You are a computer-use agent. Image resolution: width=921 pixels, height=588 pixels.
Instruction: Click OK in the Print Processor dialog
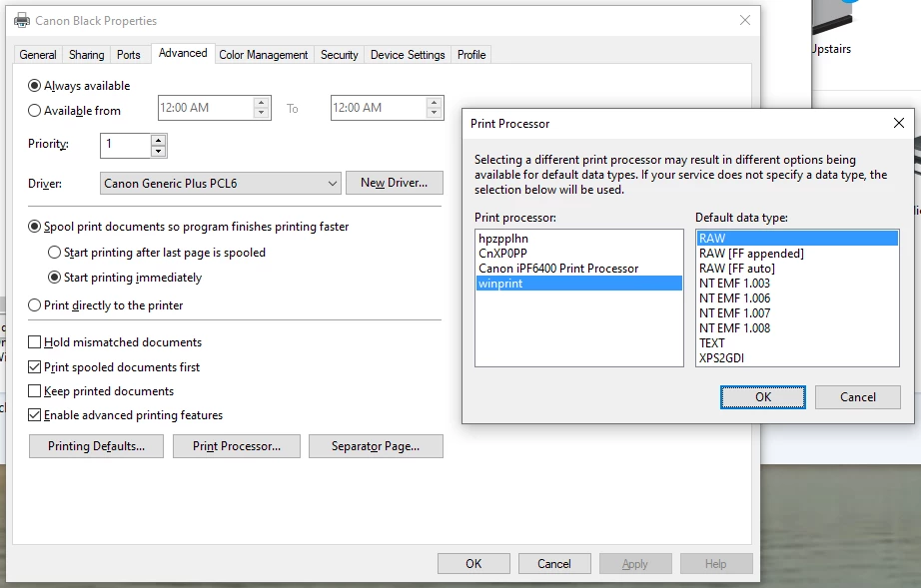click(763, 397)
